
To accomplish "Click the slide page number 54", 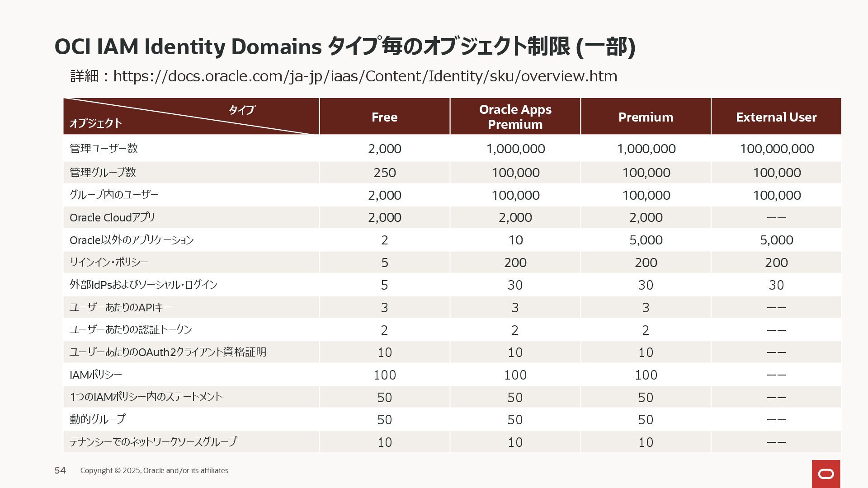I will 60,470.
